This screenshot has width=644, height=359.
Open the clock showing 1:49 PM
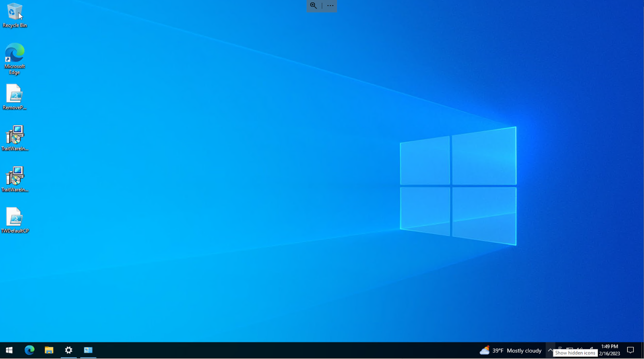(x=609, y=350)
